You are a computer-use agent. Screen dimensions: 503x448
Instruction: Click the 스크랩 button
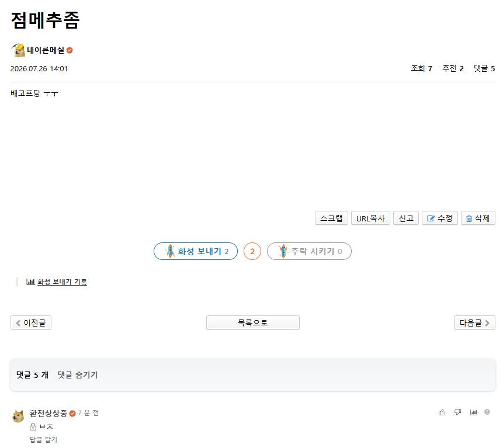[x=331, y=218]
